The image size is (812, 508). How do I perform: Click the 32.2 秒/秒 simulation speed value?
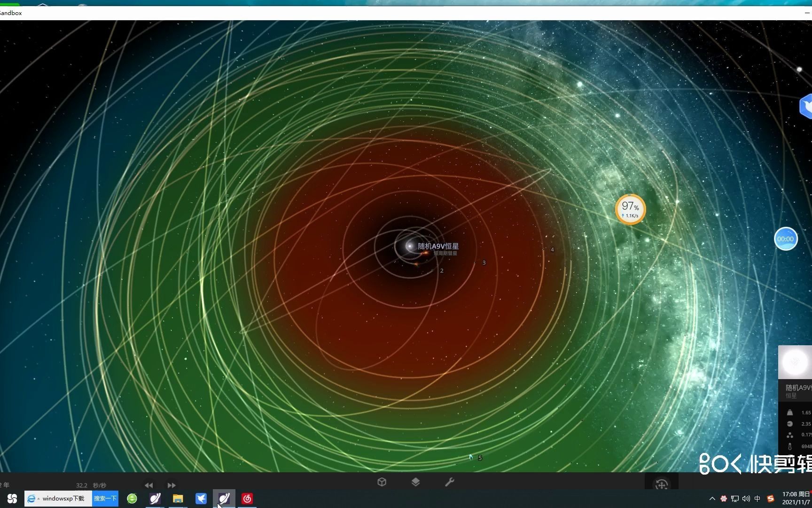click(91, 485)
